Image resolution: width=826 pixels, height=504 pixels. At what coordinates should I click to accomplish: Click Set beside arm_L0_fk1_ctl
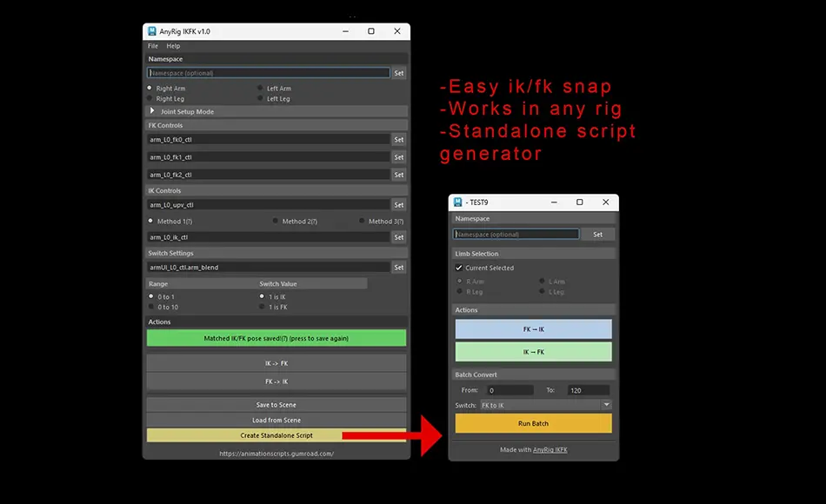pos(399,157)
